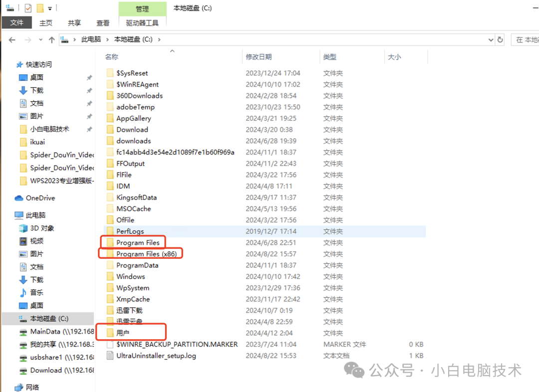The height and width of the screenshot is (392, 539).
Task: Click the 迅雷下载 folder name
Action: [x=129, y=310]
